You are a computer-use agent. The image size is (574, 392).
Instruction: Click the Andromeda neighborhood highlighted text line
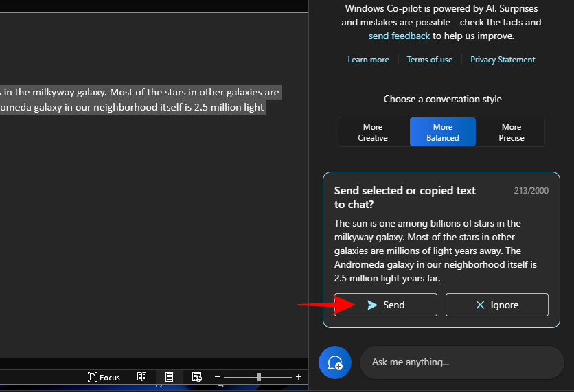133,107
